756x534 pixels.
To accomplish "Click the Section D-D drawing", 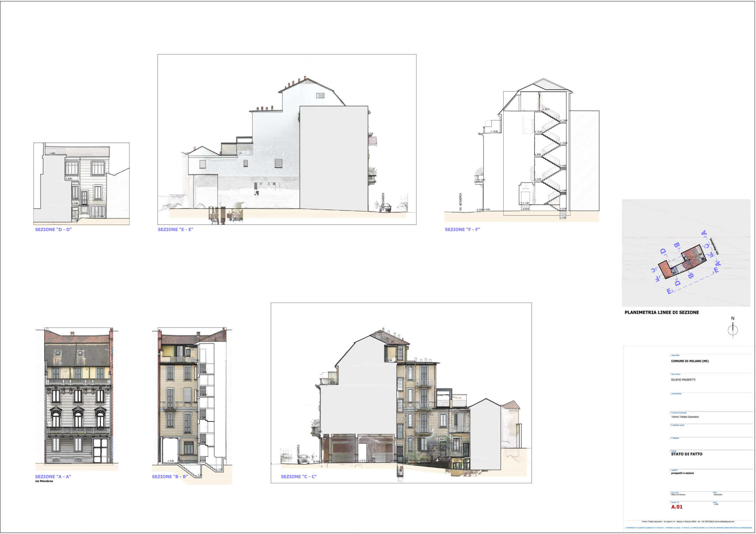I will [81, 184].
